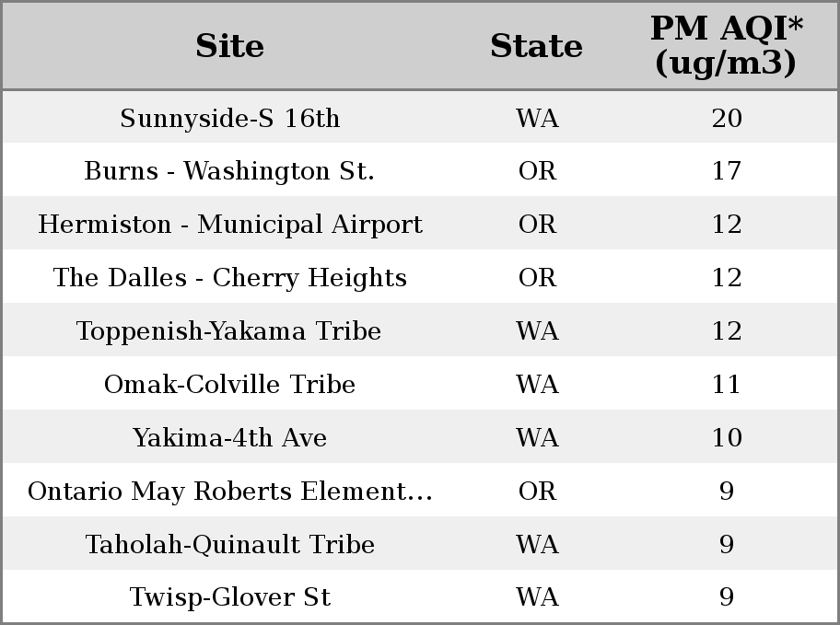Open the Yakima-4th Ave site entry
This screenshot has width=840, height=625.
click(229, 437)
